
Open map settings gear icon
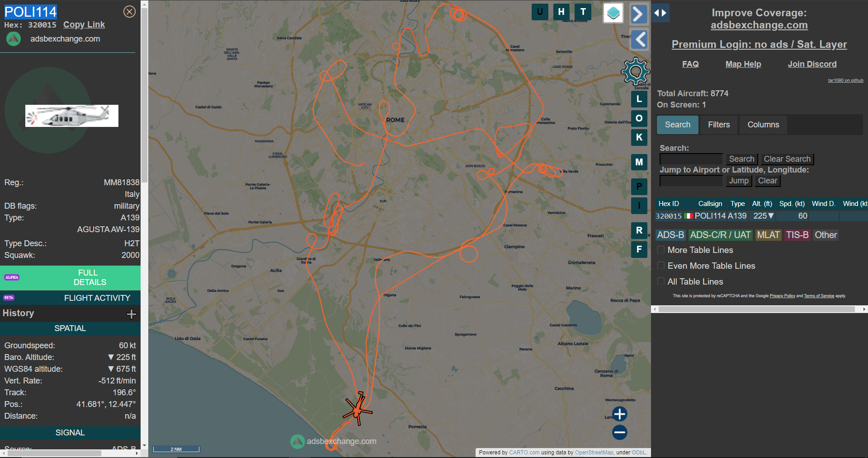636,71
